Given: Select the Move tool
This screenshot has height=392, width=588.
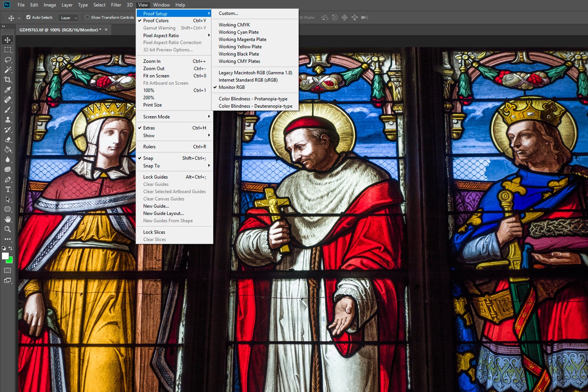Looking at the screenshot, I should coord(8,39).
